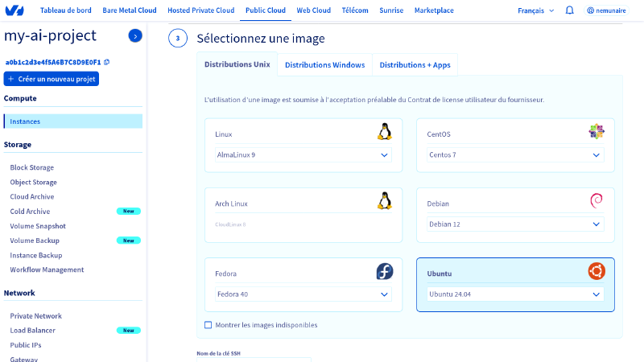Copy the project ID with the copy icon
Screen dimensions: 644x362
[x=107, y=62]
